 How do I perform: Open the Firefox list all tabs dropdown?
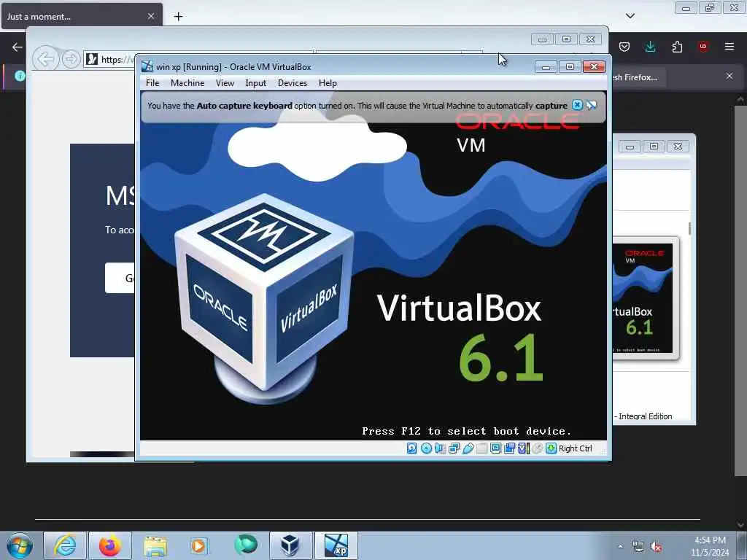point(630,16)
